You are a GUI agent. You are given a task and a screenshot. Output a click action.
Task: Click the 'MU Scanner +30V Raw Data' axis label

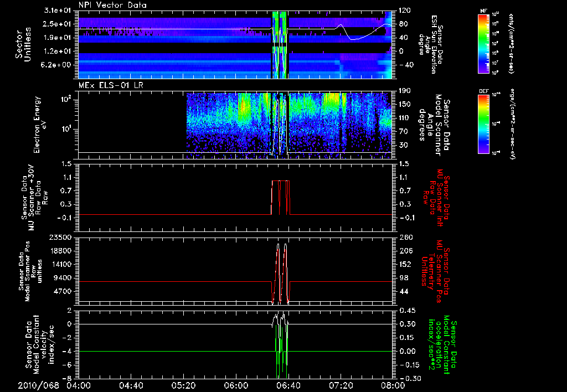click(x=35, y=198)
